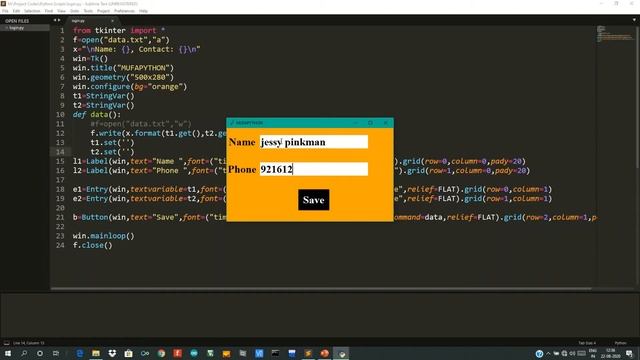
Task: Click the Sublime Text app icon in title bar
Action: pyautogui.click(x=3, y=4)
